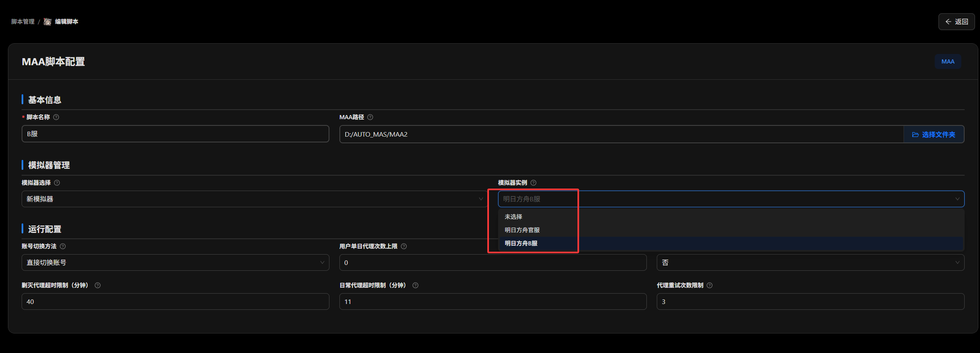The width and height of the screenshot is (980, 353).
Task: Click the 返回 back button
Action: click(956, 22)
